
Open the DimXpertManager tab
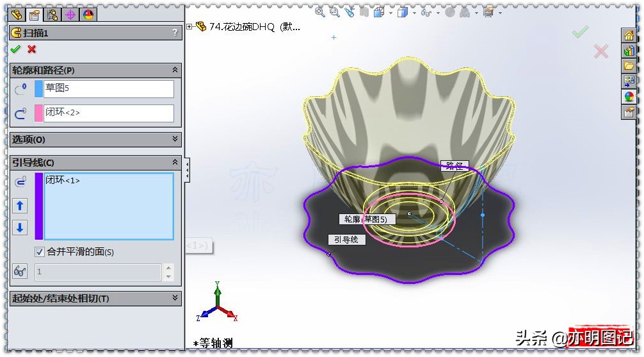(70, 14)
